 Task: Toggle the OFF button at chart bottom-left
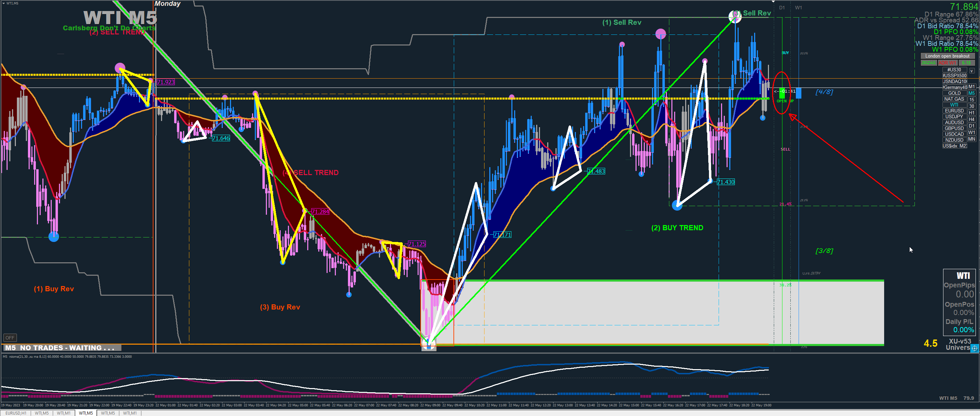click(x=10, y=338)
